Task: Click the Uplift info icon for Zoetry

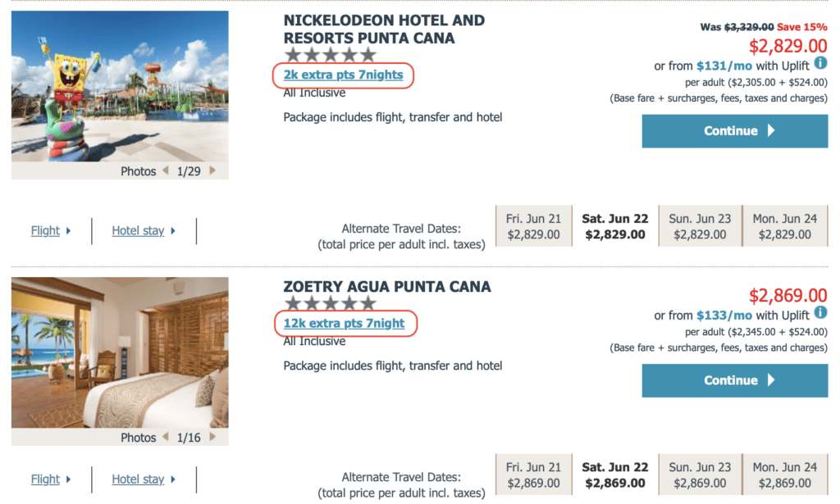Action: tap(821, 313)
